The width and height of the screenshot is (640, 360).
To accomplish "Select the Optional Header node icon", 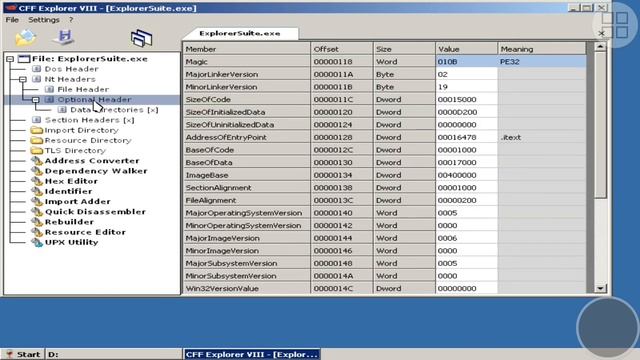I will [49, 99].
